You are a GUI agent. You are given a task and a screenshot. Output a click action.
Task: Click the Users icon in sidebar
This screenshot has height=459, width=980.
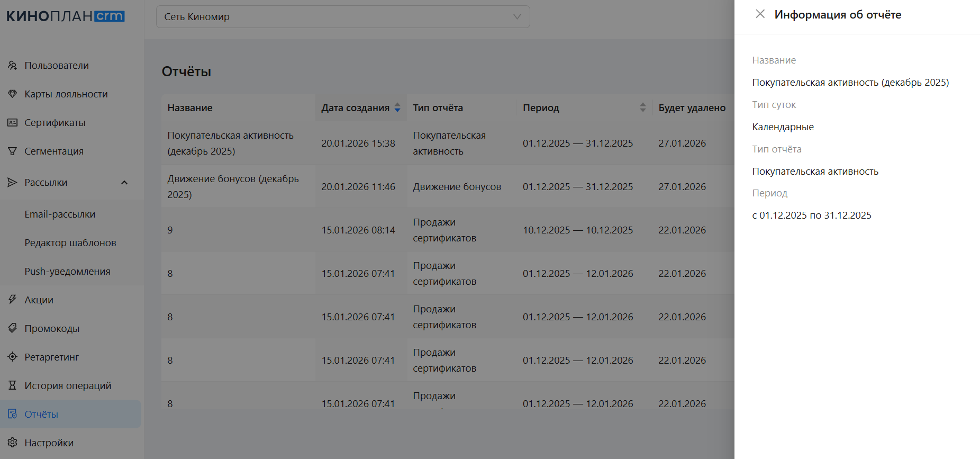[x=12, y=65]
